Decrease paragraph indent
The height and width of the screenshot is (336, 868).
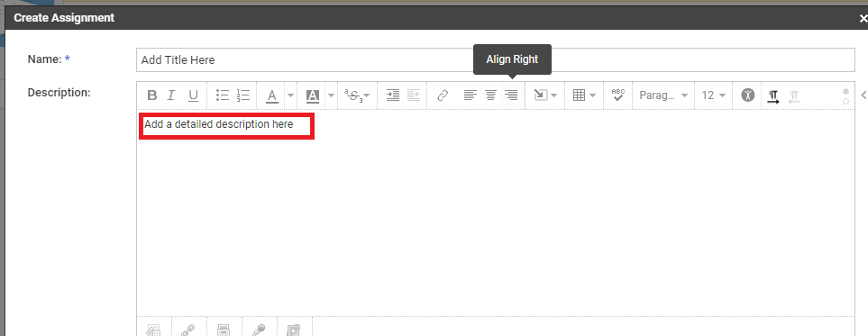[414, 95]
